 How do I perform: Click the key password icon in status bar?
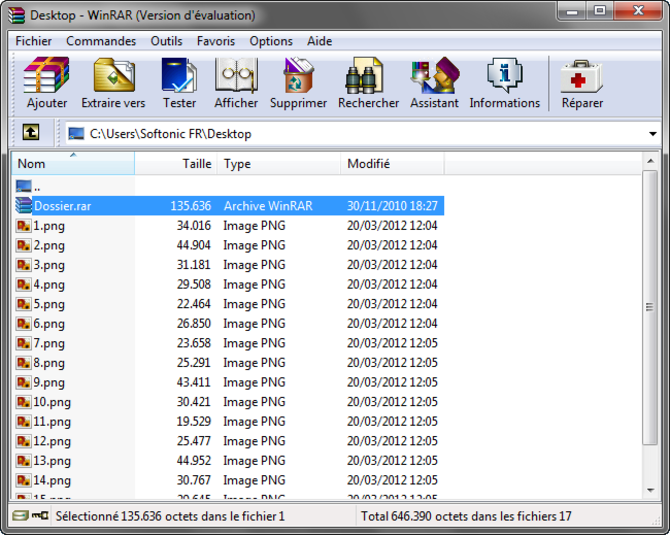[41, 516]
